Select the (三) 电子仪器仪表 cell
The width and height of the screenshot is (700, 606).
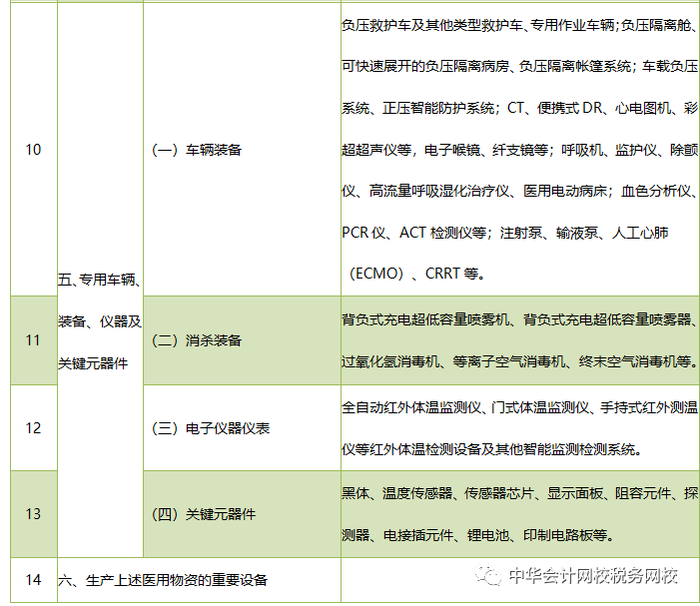pos(210,428)
